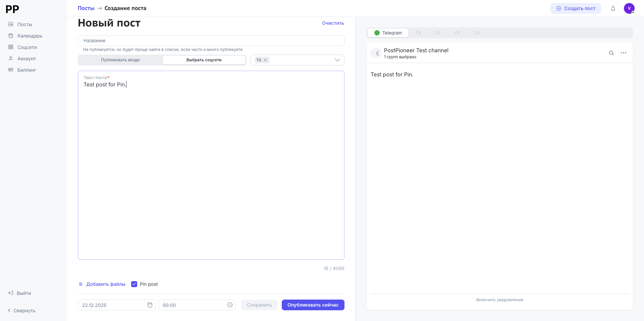Click the Название input field

(211, 41)
